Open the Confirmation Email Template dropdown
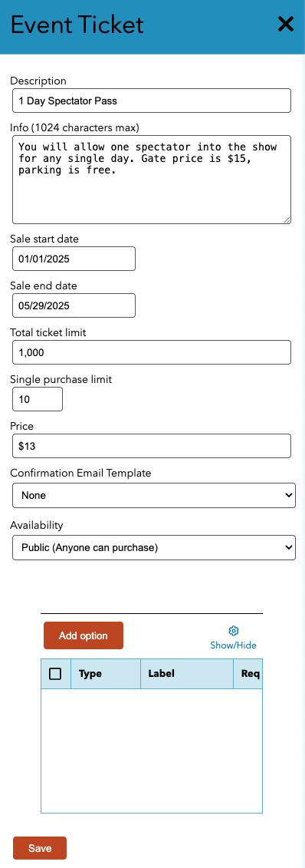Screen dimensions: 305x868 (x=154, y=496)
